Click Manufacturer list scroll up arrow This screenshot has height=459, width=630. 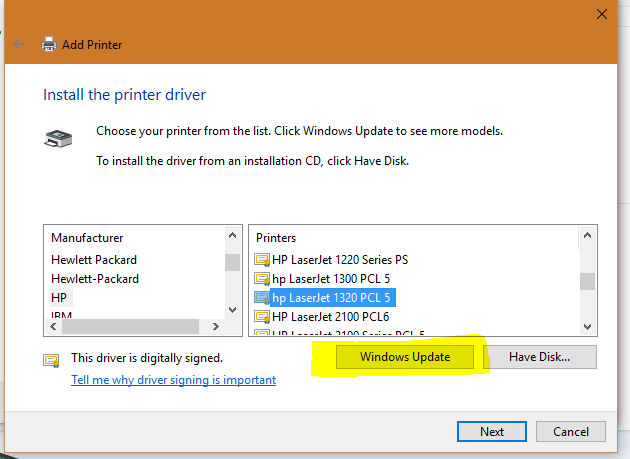(x=232, y=236)
